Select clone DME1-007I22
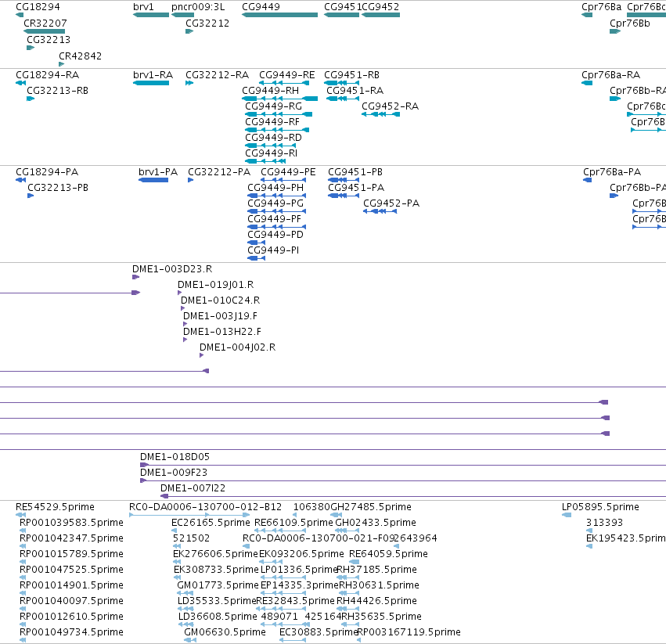The image size is (666, 644). [193, 488]
